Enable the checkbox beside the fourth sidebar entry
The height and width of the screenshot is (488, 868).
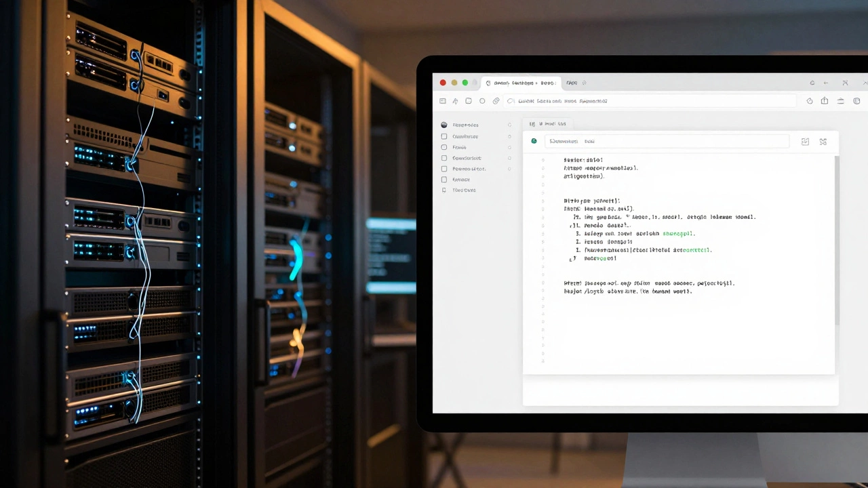tap(444, 158)
